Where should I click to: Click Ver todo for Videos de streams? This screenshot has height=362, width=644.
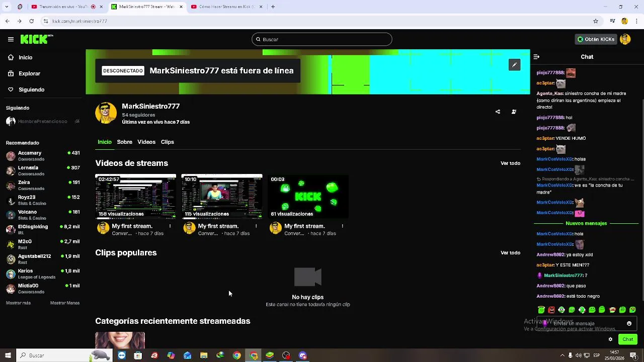click(x=510, y=163)
